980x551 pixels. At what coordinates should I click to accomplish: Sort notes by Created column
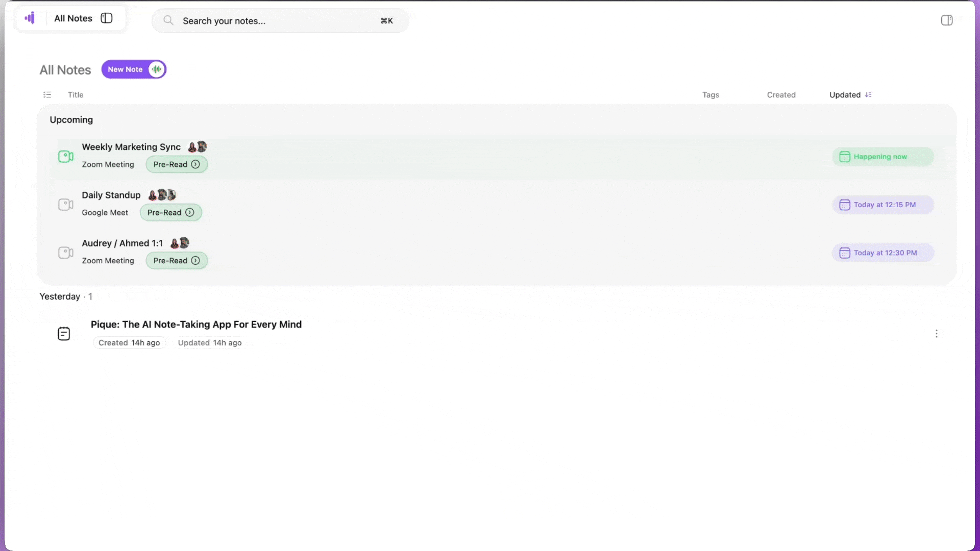click(781, 95)
